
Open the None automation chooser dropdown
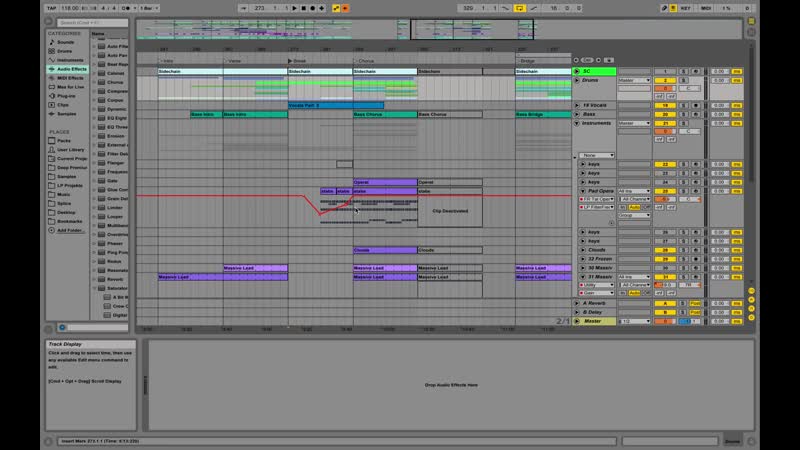pos(597,155)
